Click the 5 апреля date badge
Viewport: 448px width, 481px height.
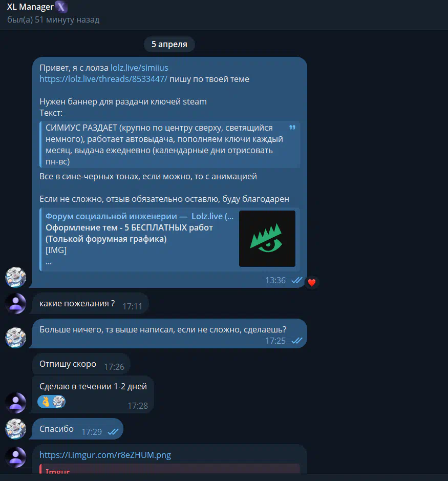tap(169, 44)
